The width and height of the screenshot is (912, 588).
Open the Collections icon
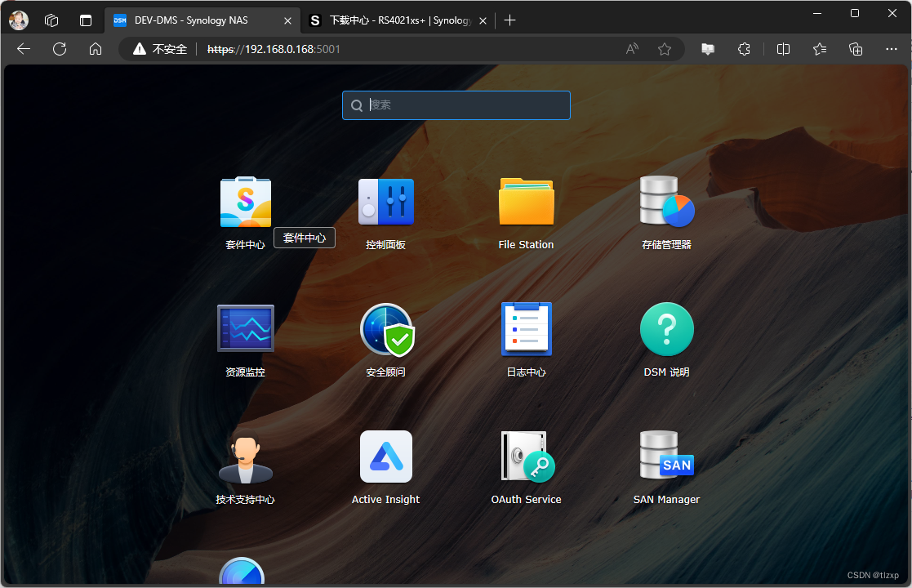[856, 49]
